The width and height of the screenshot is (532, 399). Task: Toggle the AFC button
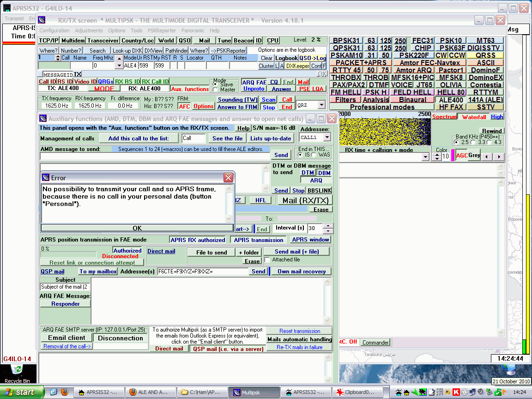tap(184, 106)
